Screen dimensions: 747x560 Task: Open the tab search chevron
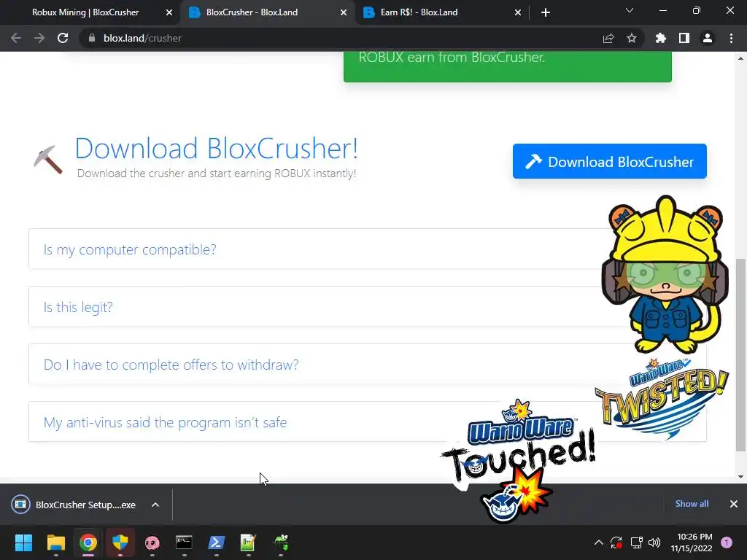[x=630, y=10]
